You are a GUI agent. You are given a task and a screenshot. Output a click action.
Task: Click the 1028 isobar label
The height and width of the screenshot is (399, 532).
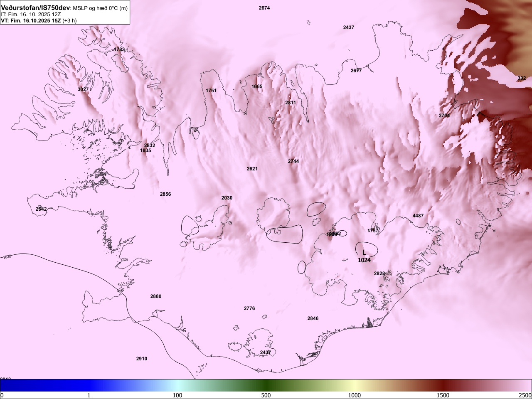(7, 257)
